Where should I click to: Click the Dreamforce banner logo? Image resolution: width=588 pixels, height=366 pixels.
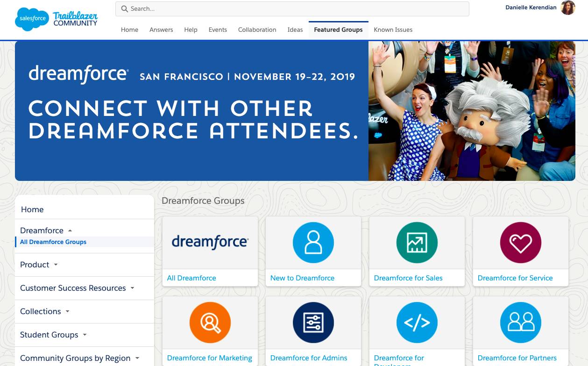coord(78,75)
